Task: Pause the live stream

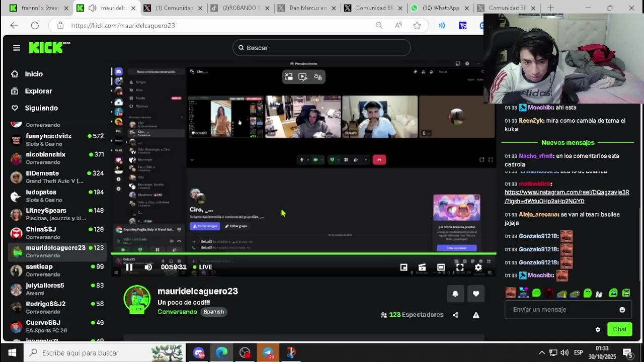Action: click(x=129, y=267)
